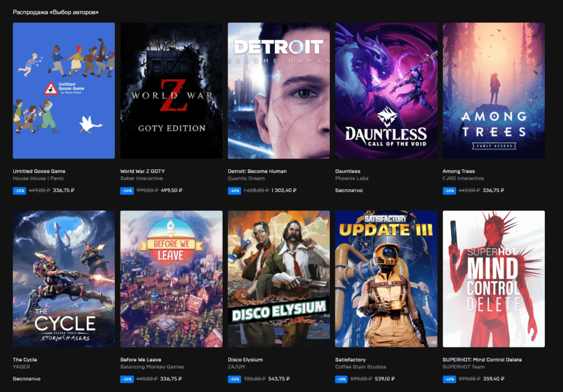Screen dimensions: 563x392
Task: Click the crossed-out 999,00 ₽ price for World War Z
Action: coord(147,190)
